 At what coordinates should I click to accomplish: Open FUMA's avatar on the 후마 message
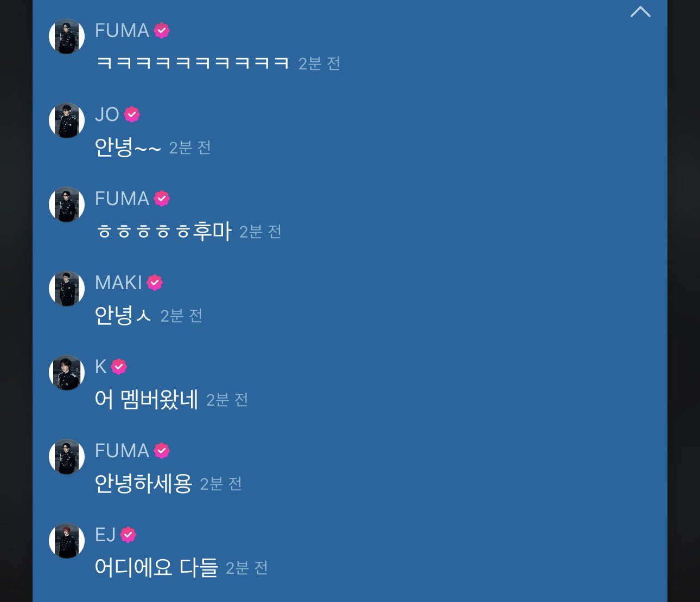click(x=67, y=204)
